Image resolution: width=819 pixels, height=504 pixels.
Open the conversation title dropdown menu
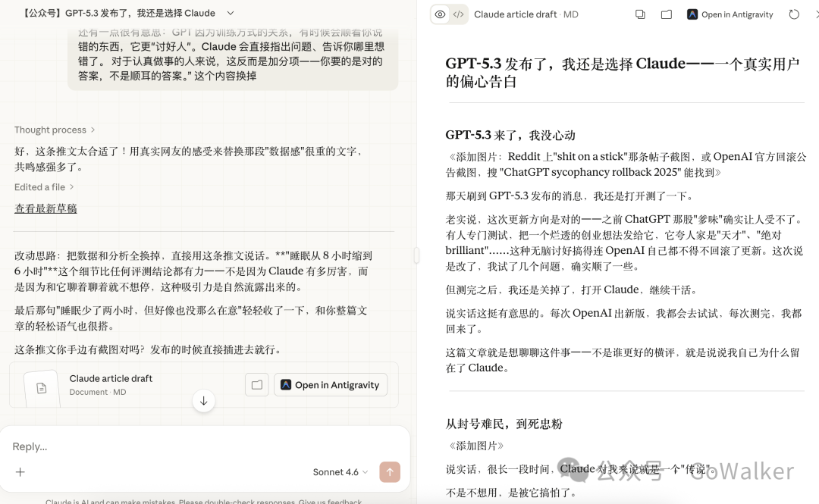[x=230, y=13]
